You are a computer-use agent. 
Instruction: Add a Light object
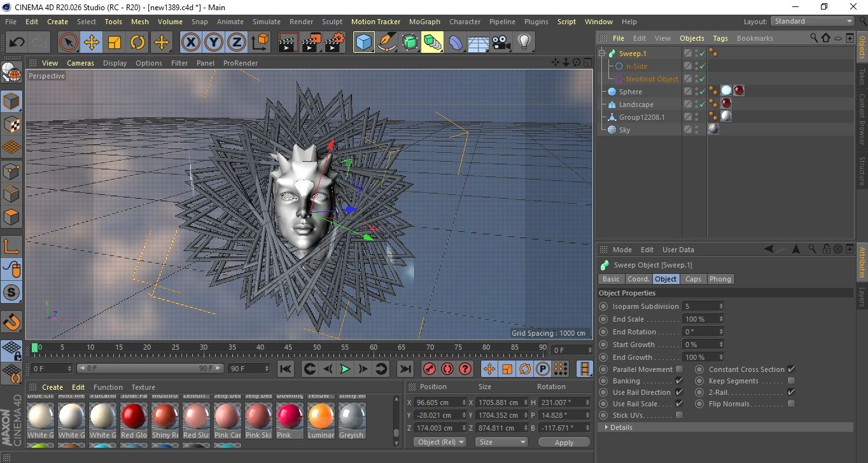point(524,43)
